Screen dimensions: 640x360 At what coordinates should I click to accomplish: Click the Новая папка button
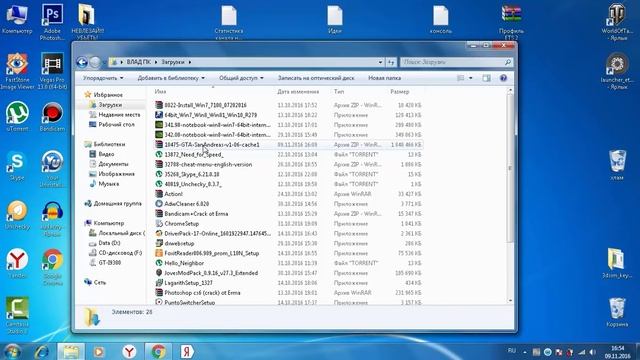[x=384, y=78]
